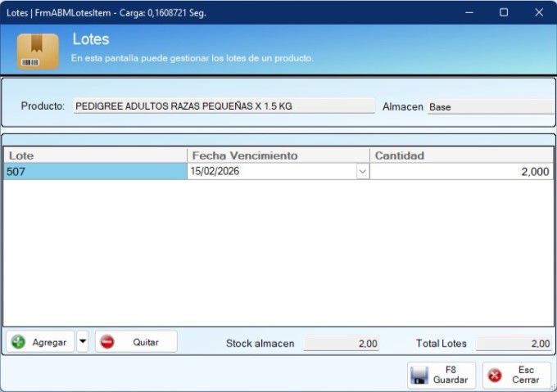Select the Fecha Vencimiento column header

278,155
